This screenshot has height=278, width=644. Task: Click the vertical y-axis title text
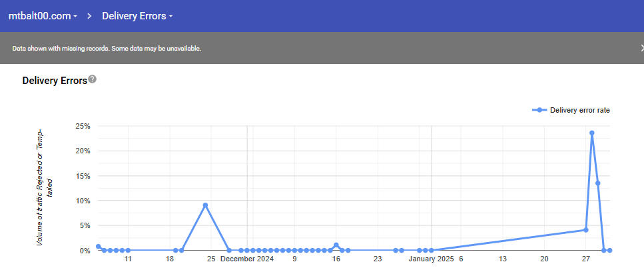[x=45, y=188]
